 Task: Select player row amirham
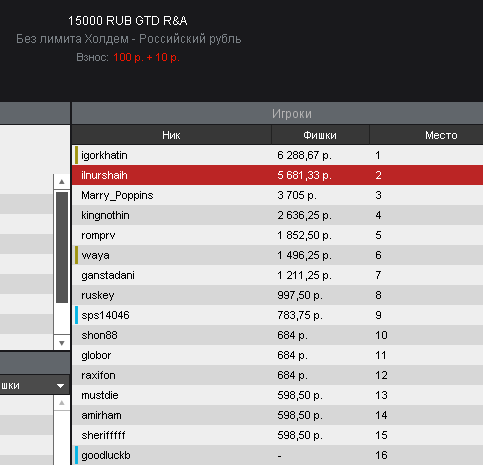(277, 415)
